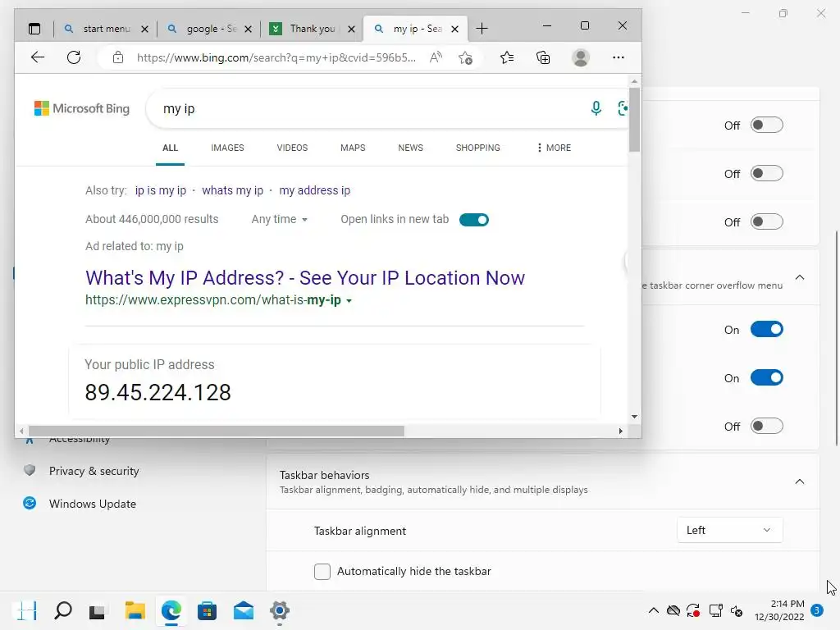The image size is (840, 630).
Task: Collapse the Taskbar behaviors section
Action: coord(799,482)
